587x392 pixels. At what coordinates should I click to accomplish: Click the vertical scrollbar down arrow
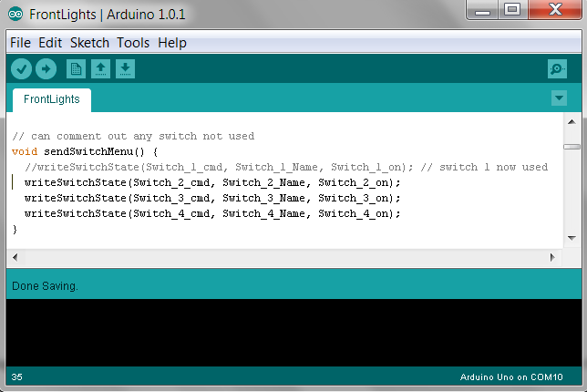click(572, 238)
